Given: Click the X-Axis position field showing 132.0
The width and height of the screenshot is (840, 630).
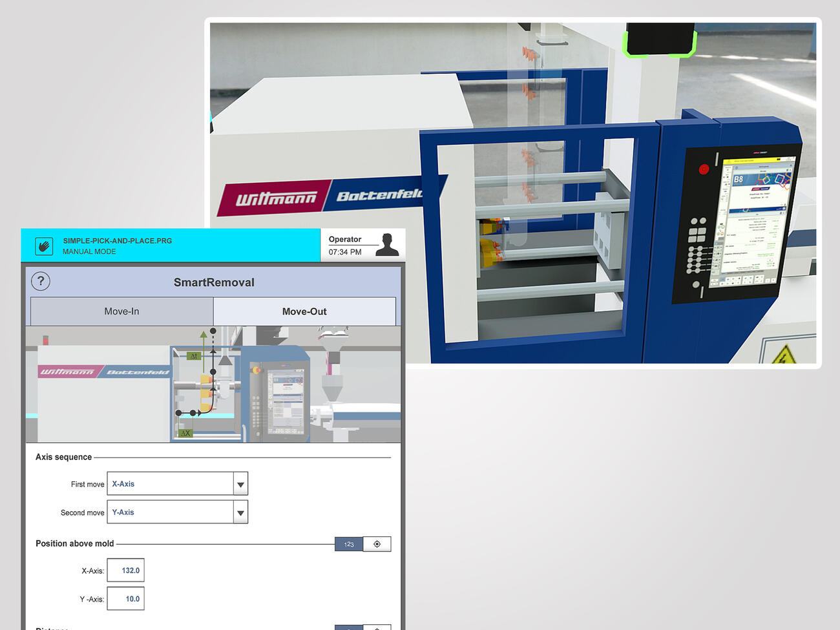Looking at the screenshot, I should (x=125, y=571).
